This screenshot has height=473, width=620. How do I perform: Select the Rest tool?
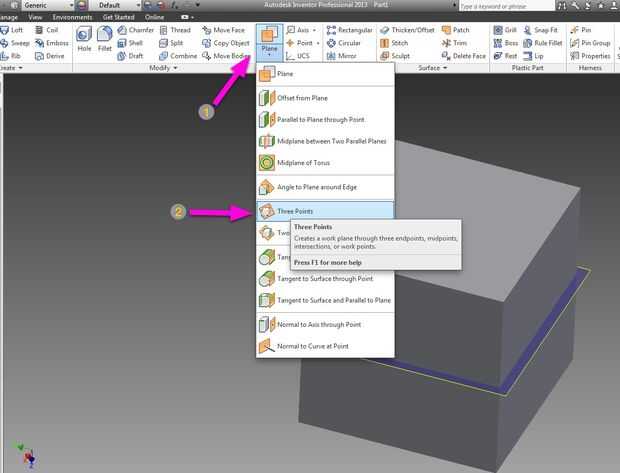(x=505, y=56)
